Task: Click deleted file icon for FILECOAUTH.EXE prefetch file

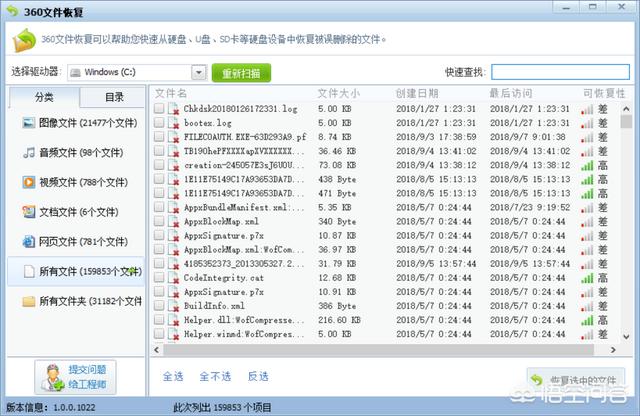Action: [x=174, y=137]
